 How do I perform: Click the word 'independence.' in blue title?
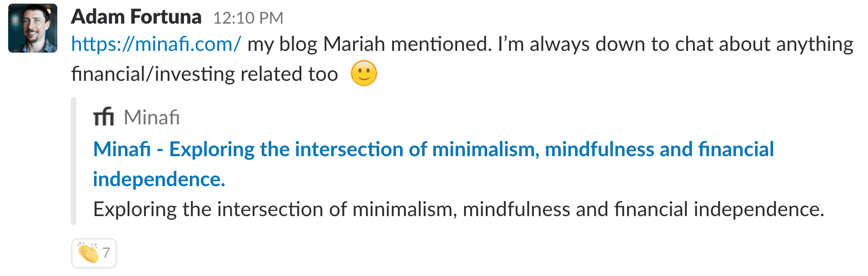click(159, 179)
